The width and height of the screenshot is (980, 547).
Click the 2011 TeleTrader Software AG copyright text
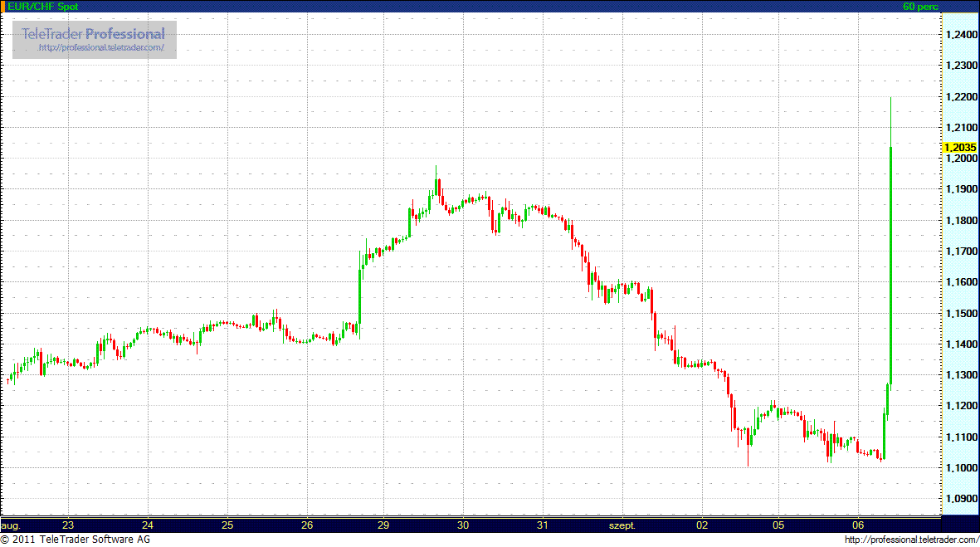tap(76, 540)
